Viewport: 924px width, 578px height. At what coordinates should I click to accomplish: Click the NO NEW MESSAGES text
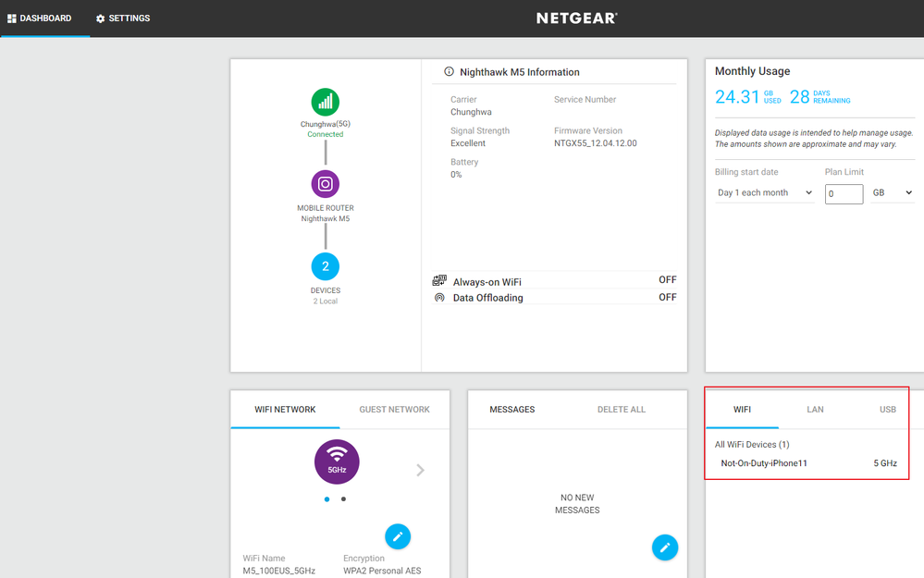click(577, 504)
